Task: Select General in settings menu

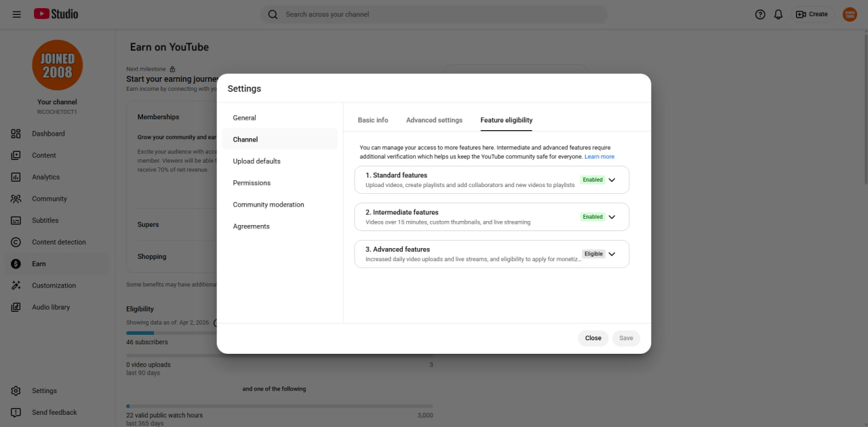Action: [280, 118]
